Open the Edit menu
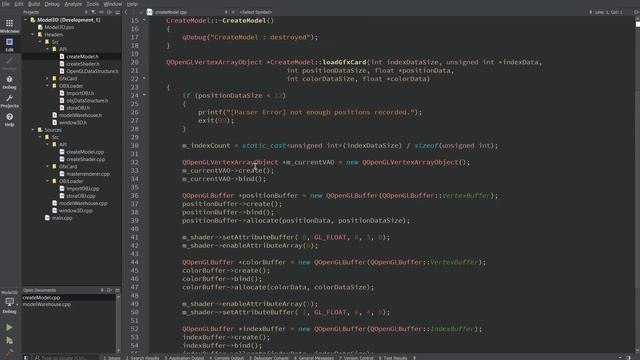Viewport: 640px width, 360px height. pos(19,4)
